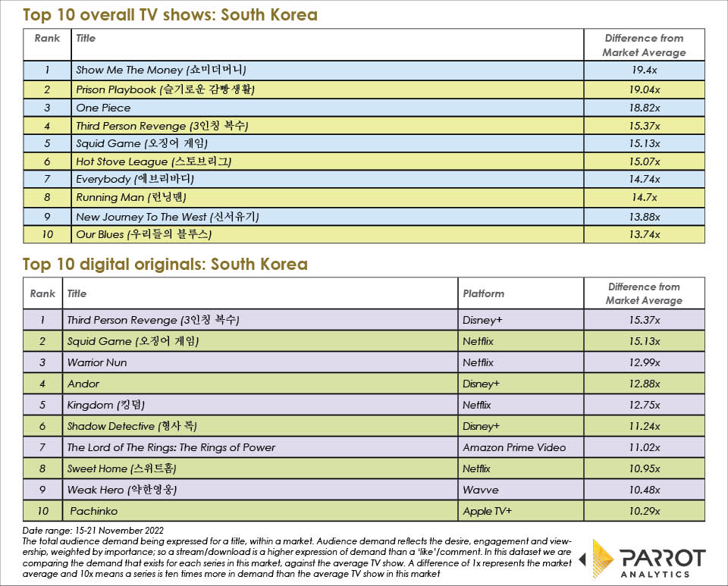Click the 13.88x value

click(x=645, y=217)
